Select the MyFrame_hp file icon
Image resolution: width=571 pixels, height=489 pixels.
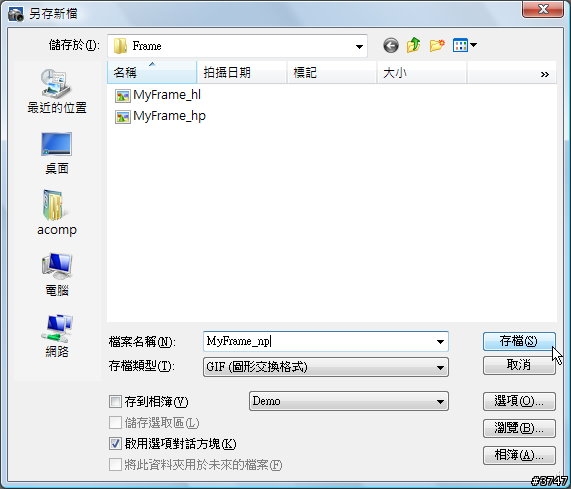coord(123,117)
